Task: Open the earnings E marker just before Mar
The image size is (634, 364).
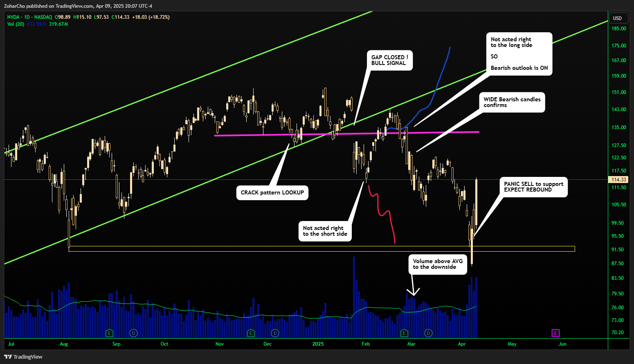Action: click(404, 333)
